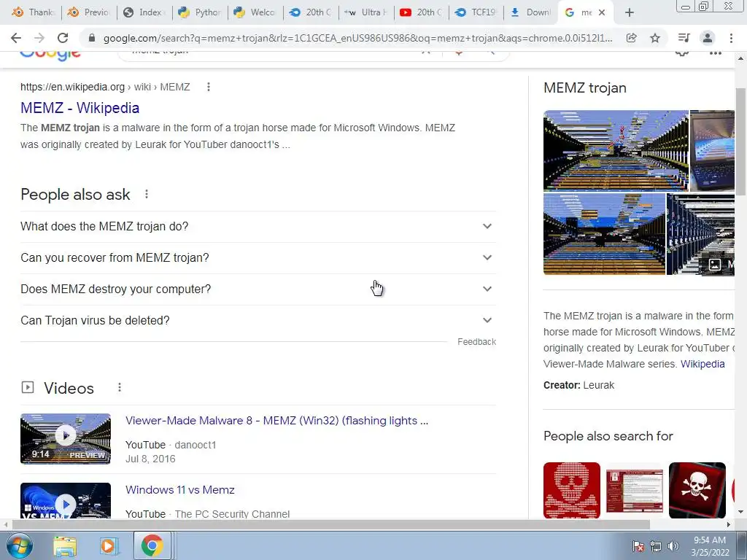
Task: Open the more images icon on the knowledge panel
Action: coord(715,264)
